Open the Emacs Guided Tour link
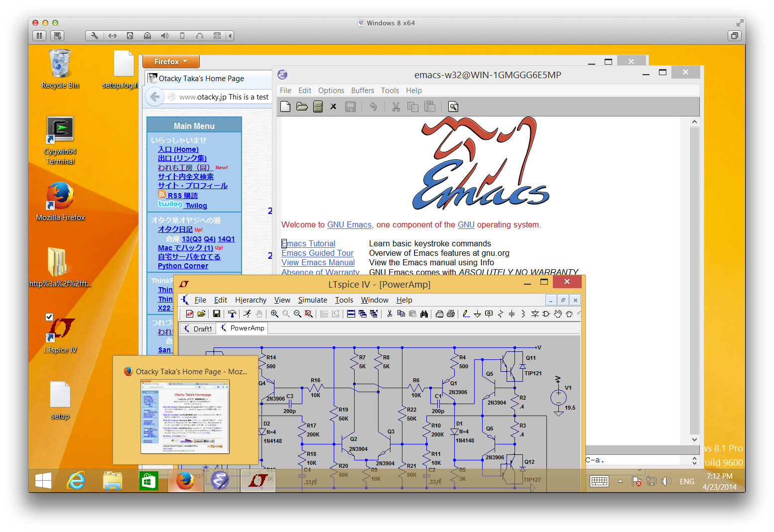This screenshot has height=532, width=774. [x=317, y=253]
